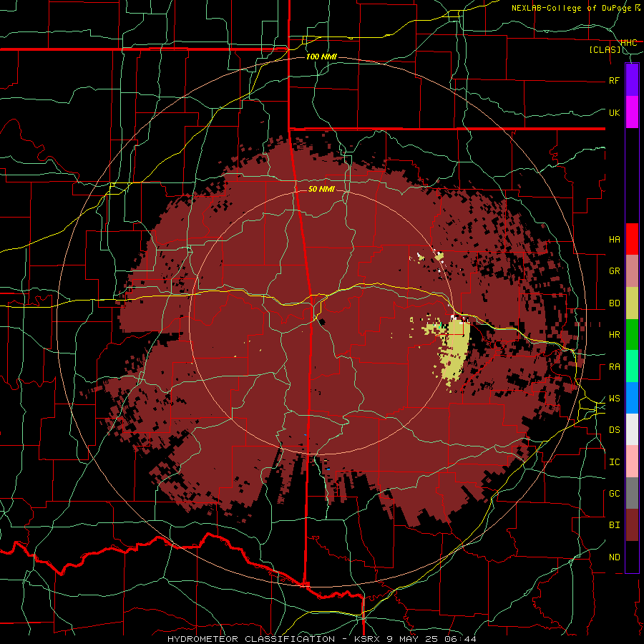Screen dimensions: 644x644
Task: Pick the RA light-green legend swatch
Action: click(632, 366)
